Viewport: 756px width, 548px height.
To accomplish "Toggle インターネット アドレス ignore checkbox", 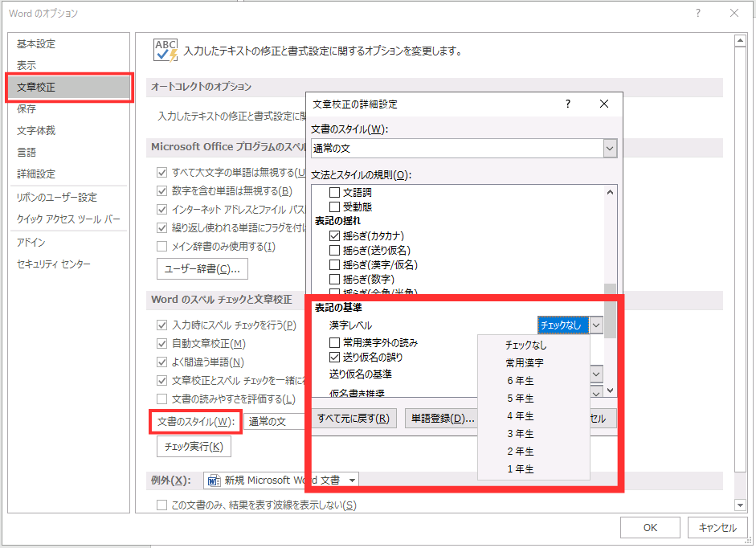I will (162, 210).
